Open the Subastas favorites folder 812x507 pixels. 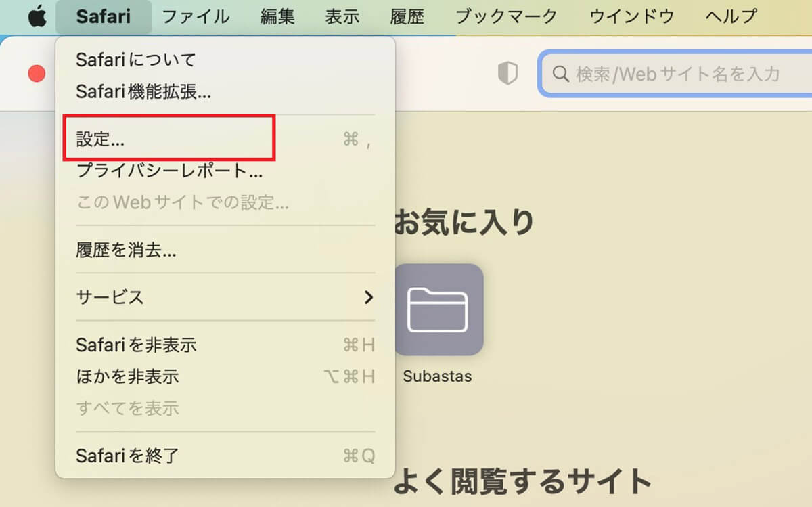click(438, 309)
